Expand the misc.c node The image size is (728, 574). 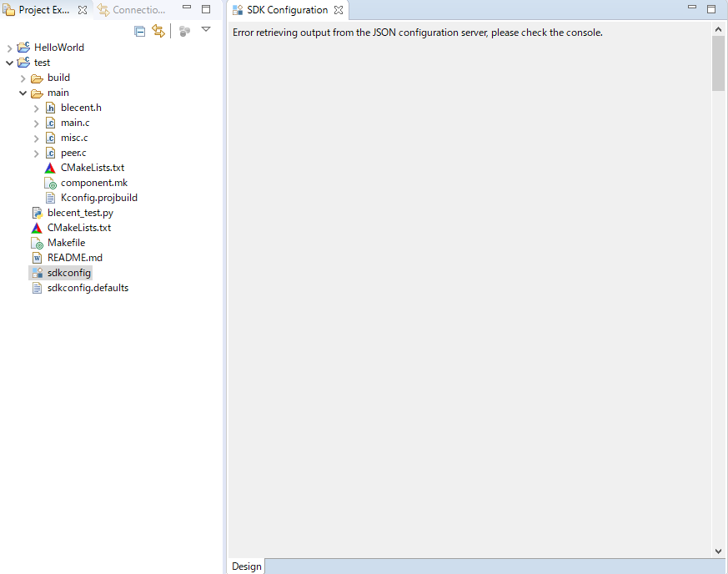point(36,138)
